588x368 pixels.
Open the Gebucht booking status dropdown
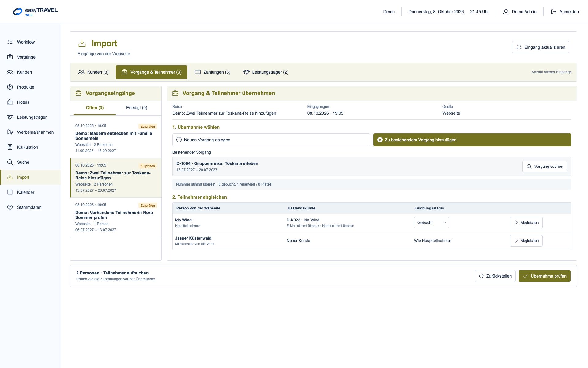pyautogui.click(x=432, y=223)
